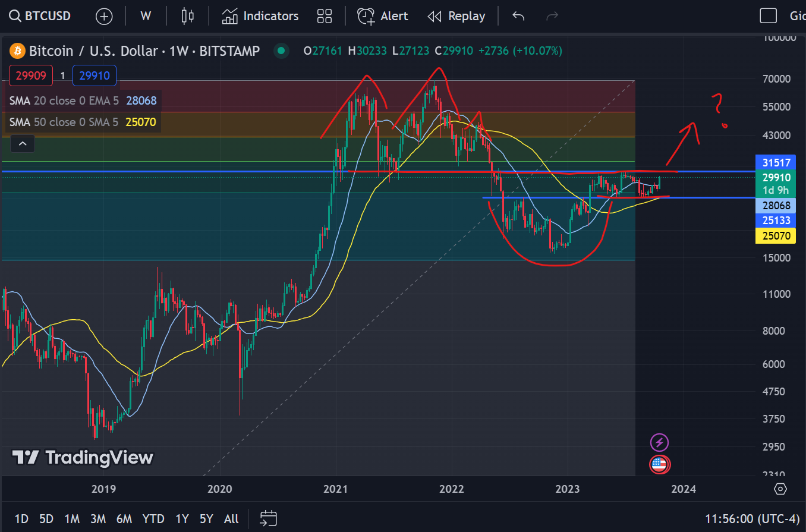Select the YTD time range
This screenshot has width=806, height=532.
coord(153,519)
